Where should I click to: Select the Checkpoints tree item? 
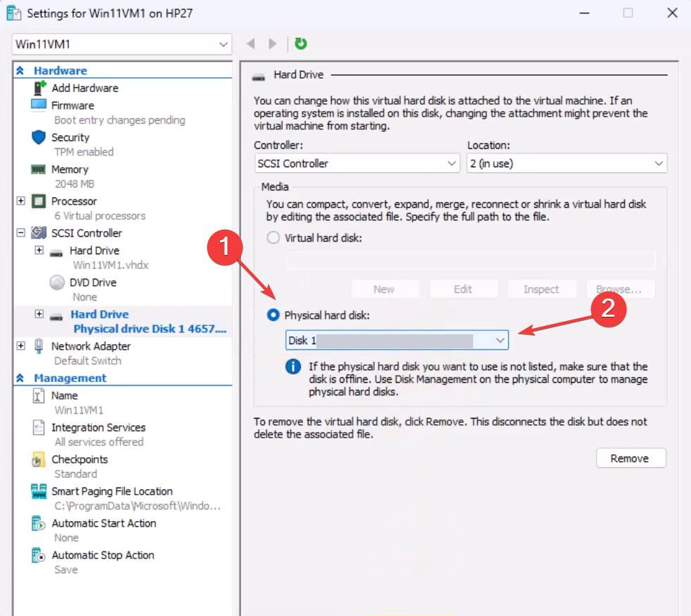(x=79, y=459)
